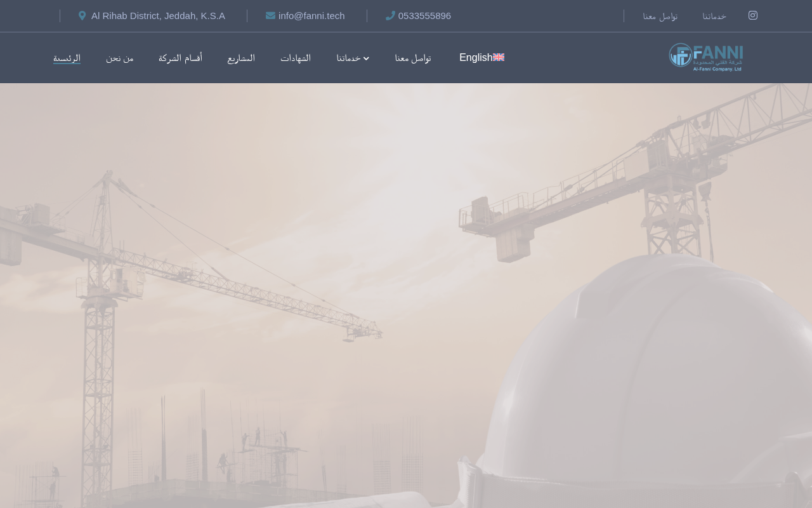Click خدماتنا link in top bar
812x508 pixels.
[x=714, y=16]
